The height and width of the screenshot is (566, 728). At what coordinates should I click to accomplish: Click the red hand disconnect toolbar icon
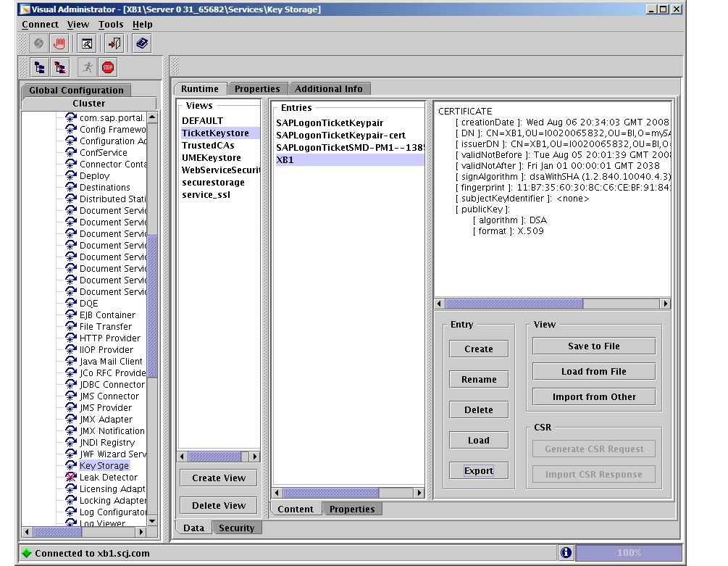[x=59, y=43]
